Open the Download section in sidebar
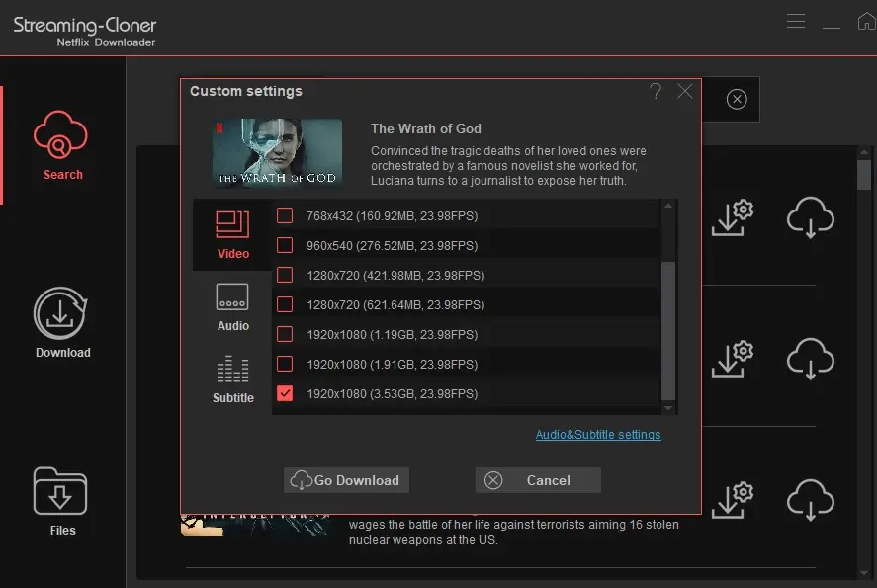 pyautogui.click(x=61, y=322)
